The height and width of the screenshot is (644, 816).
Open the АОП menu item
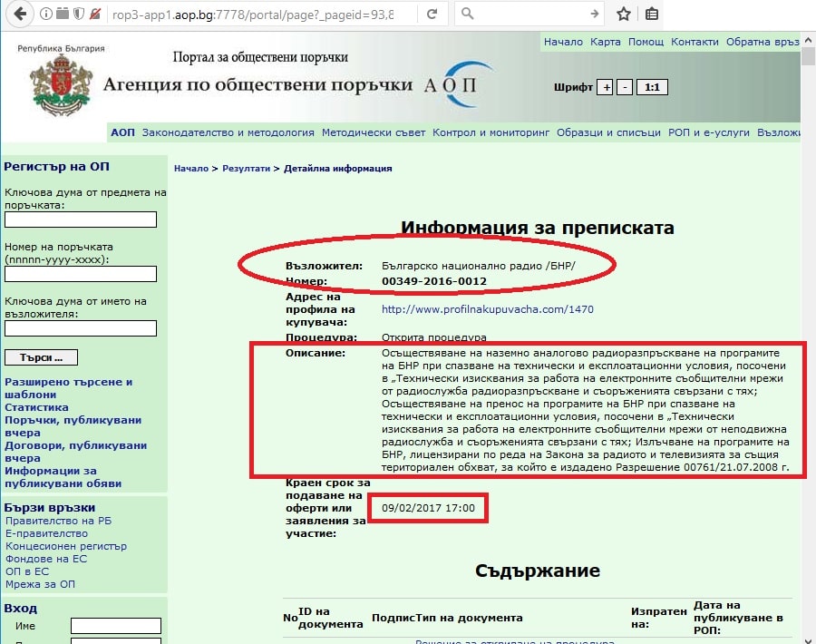[x=122, y=132]
